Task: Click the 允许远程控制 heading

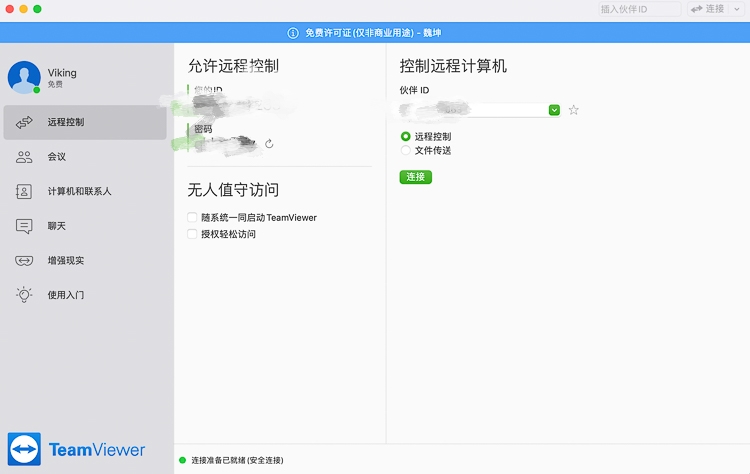Action: [x=233, y=66]
